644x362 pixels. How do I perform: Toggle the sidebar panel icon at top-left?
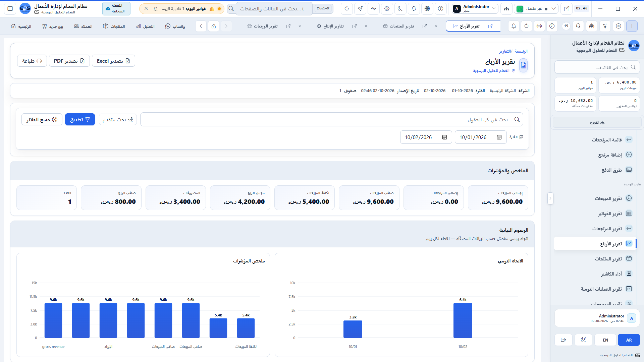click(10, 9)
